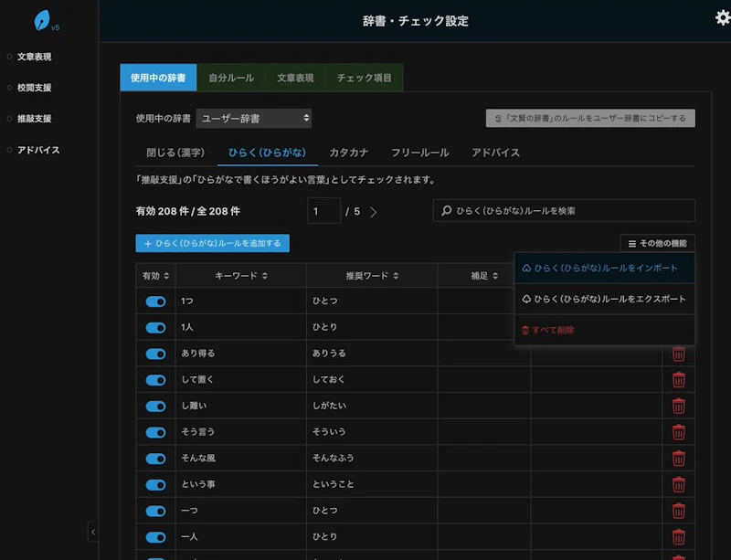Screen dimensions: 731x560
Task: Delete the 一人 rule with its trash icon
Action: [678, 537]
